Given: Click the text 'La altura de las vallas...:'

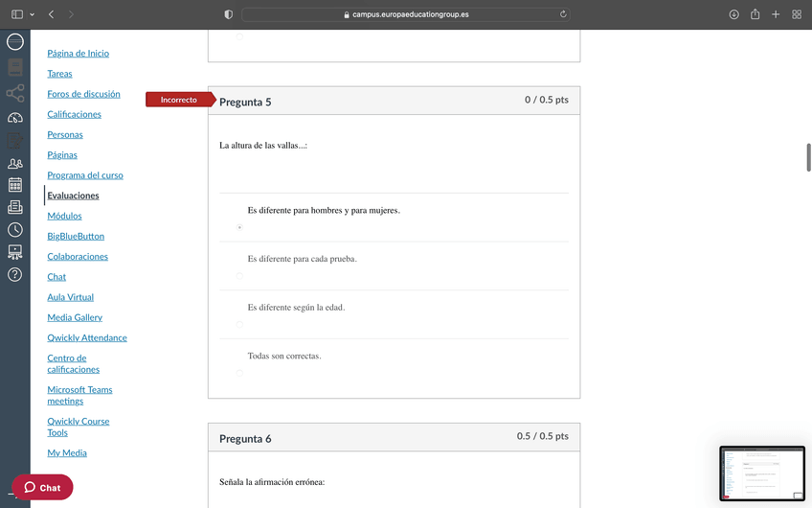Looking at the screenshot, I should point(263,146).
